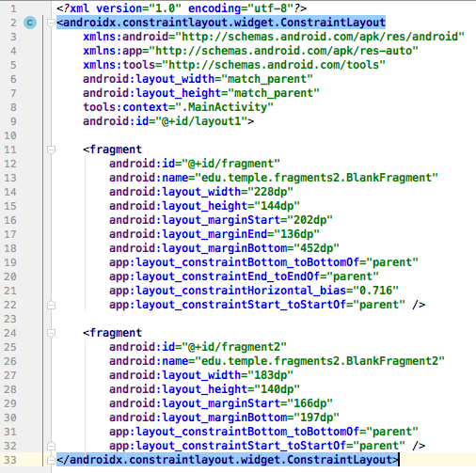Click the 166dp marginStart value
Viewport: 476px width, 473px height.
309,403
